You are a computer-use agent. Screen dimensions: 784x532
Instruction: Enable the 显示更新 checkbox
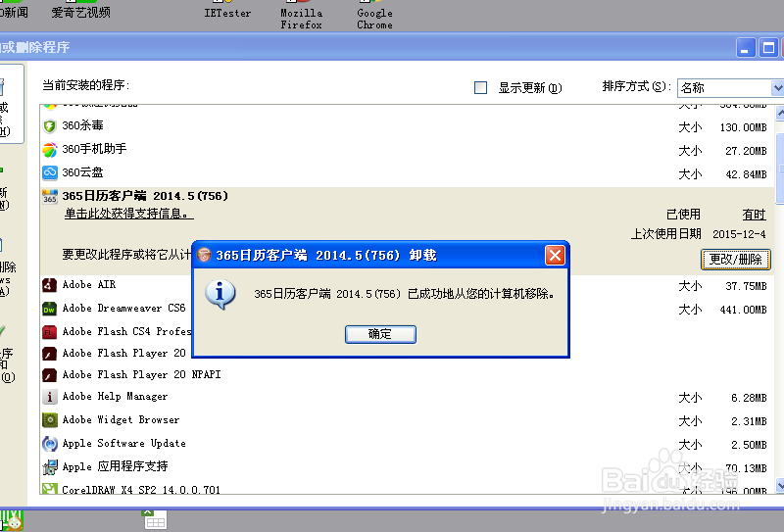(x=480, y=87)
